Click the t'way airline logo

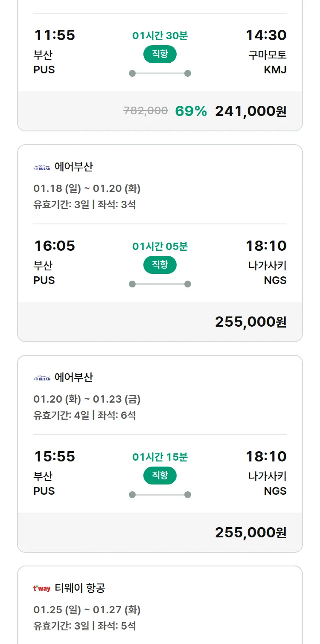coord(42,589)
